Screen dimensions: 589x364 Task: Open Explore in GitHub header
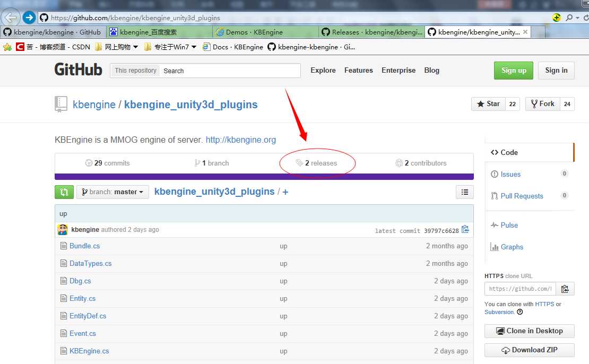coord(323,70)
